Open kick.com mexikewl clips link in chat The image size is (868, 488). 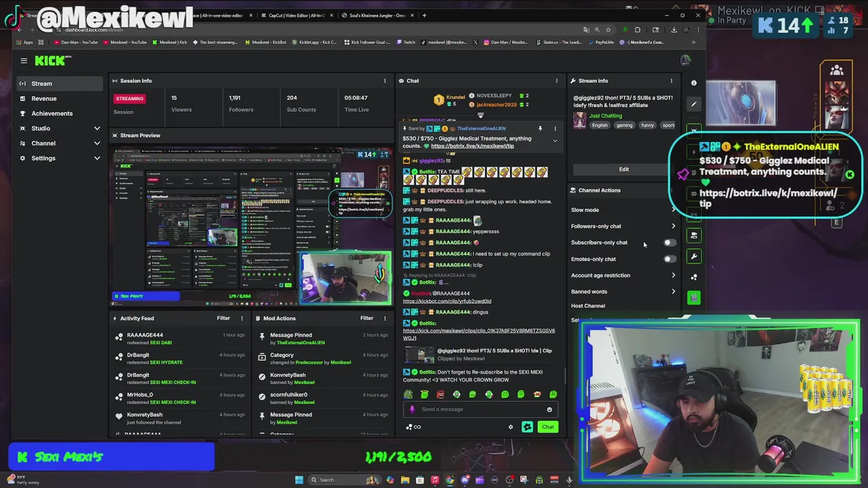[479, 334]
